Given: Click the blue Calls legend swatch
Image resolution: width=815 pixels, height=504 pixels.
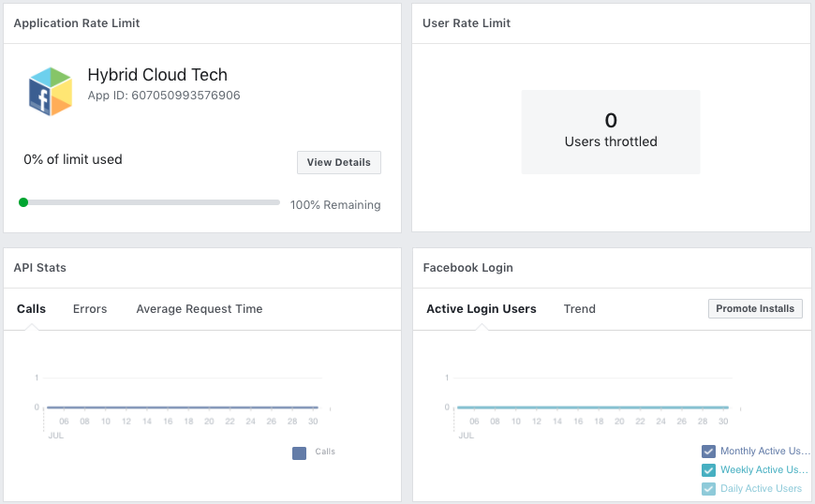Looking at the screenshot, I should pos(300,453).
